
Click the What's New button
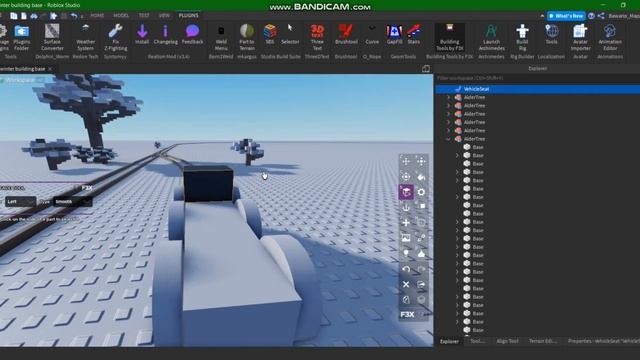566,16
